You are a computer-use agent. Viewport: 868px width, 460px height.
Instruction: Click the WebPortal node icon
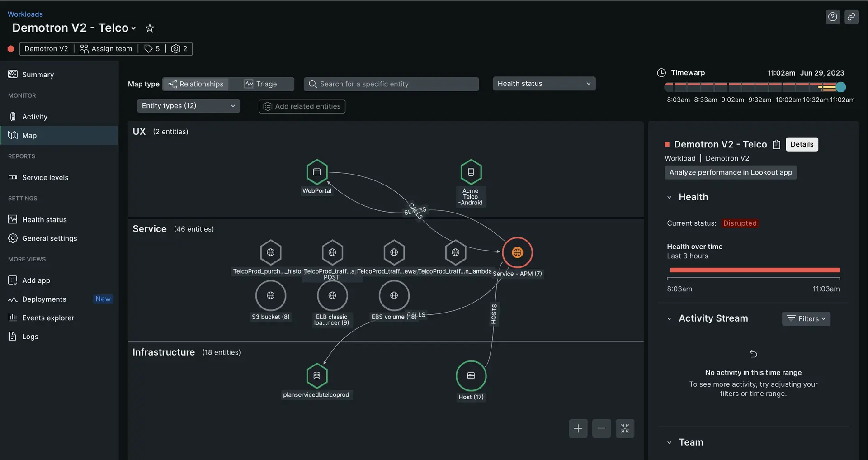(x=316, y=172)
